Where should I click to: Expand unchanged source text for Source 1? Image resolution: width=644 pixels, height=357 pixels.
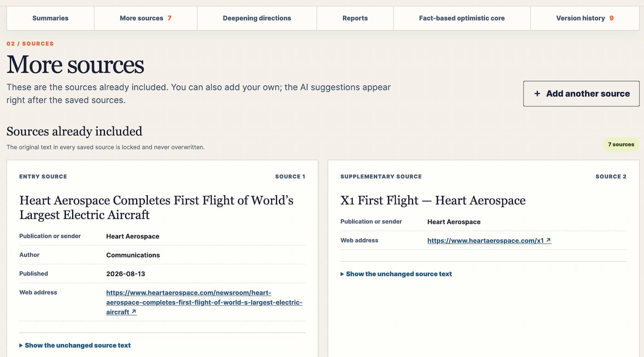pyautogui.click(x=75, y=345)
